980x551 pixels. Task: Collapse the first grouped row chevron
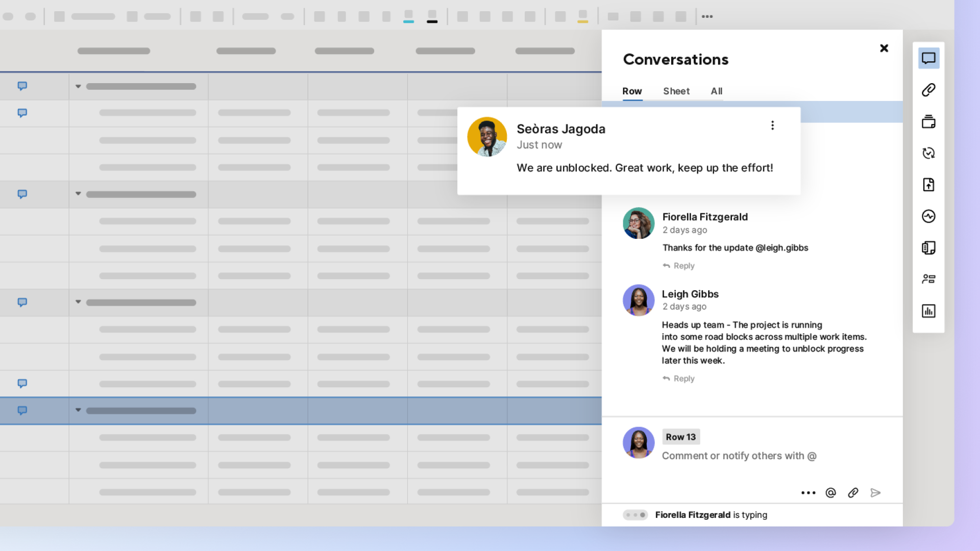tap(78, 86)
